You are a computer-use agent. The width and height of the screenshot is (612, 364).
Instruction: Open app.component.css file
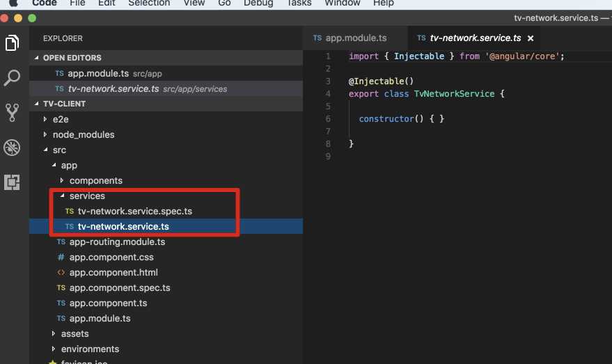tap(166, 257)
